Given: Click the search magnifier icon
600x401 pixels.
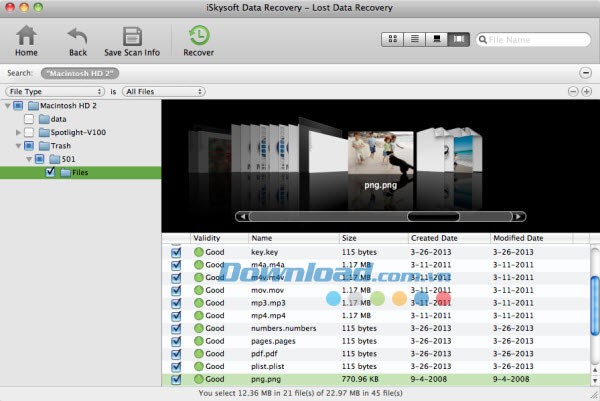Looking at the screenshot, I should click(483, 39).
